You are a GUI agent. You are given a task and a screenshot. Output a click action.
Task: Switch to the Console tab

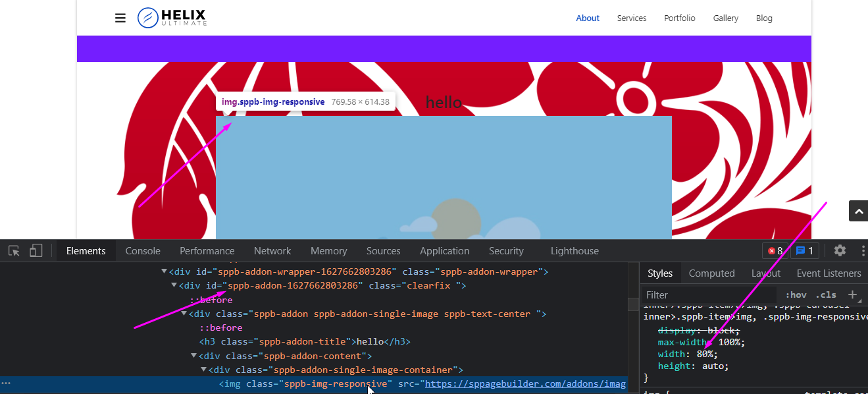(143, 251)
